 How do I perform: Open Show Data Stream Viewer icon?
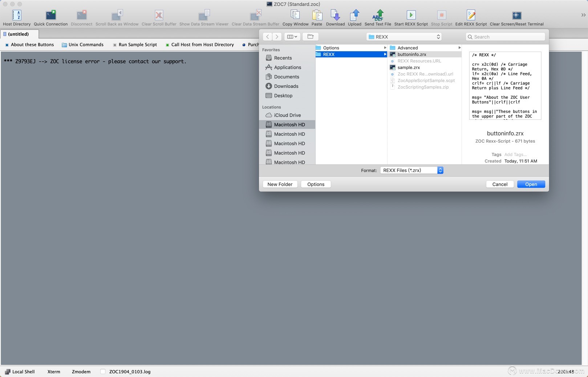204,15
